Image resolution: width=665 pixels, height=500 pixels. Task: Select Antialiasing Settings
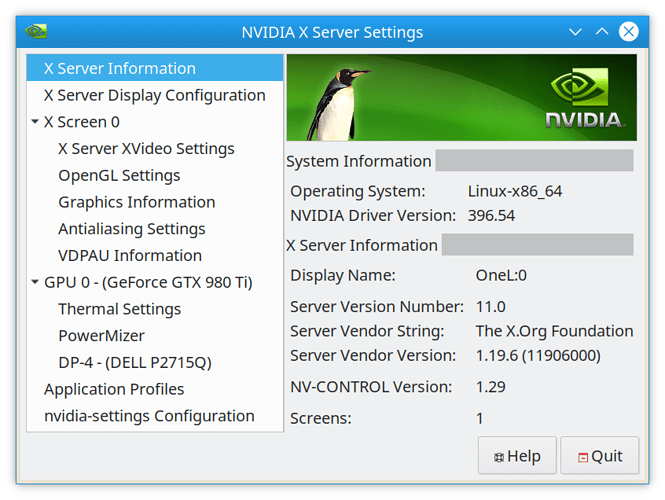click(x=131, y=229)
